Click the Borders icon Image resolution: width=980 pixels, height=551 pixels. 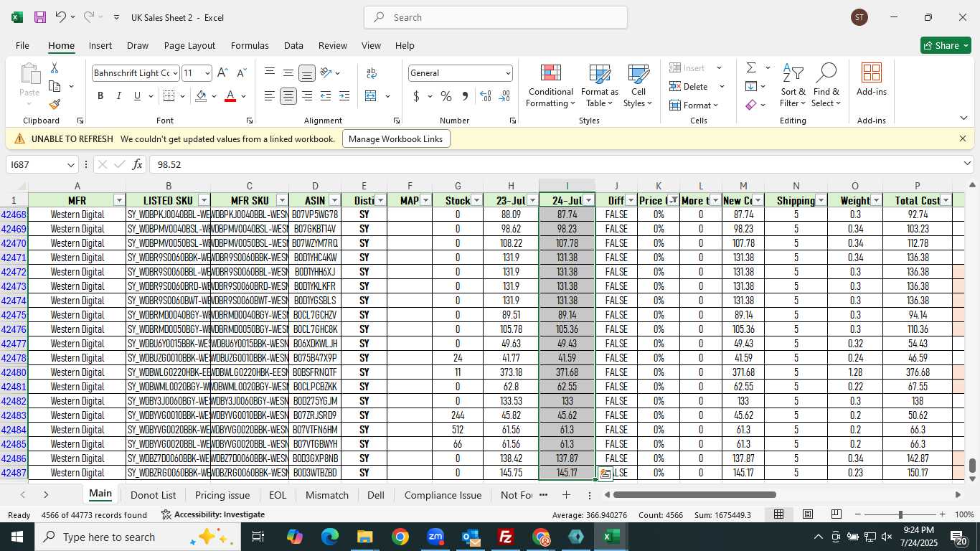(169, 96)
